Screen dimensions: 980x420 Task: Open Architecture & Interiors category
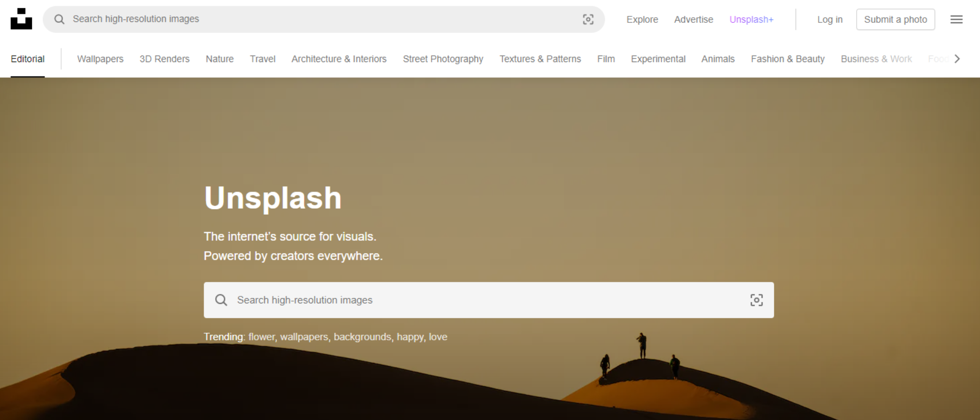click(339, 59)
